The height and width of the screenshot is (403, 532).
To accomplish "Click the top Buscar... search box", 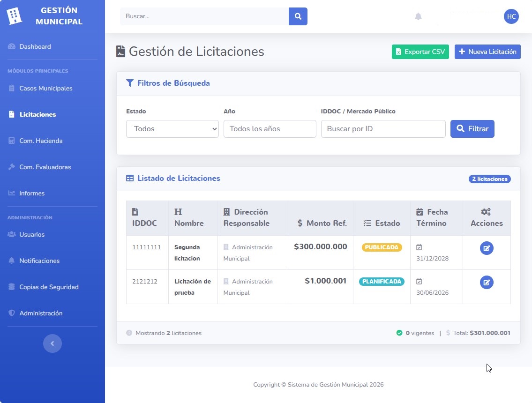I will pos(204,16).
